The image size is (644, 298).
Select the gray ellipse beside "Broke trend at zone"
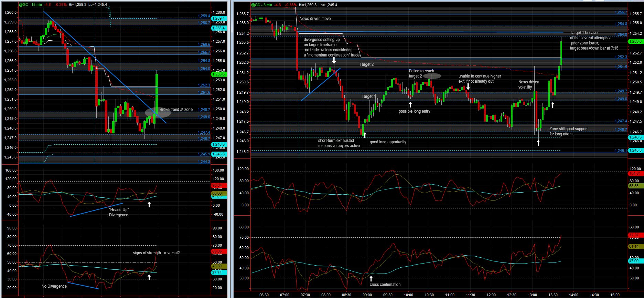click(x=153, y=112)
